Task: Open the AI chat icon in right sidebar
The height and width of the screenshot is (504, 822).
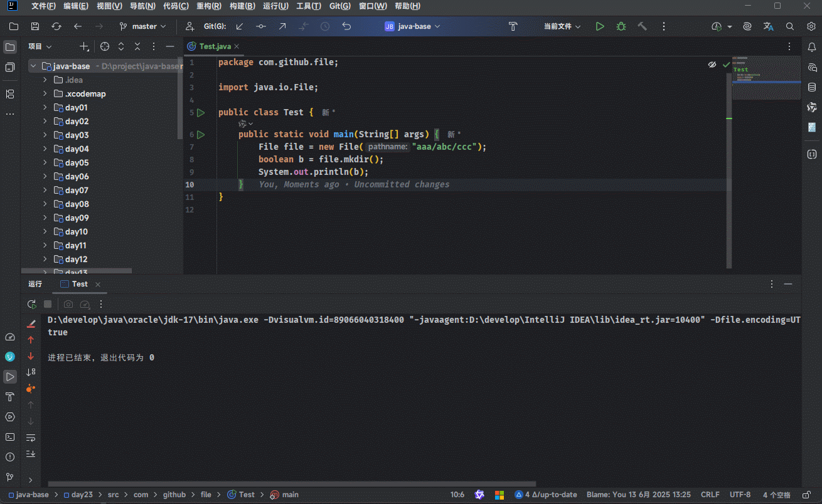Action: [x=812, y=67]
